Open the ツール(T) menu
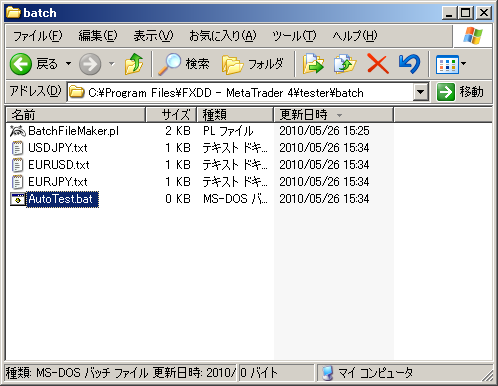498x386 pixels. (x=294, y=36)
